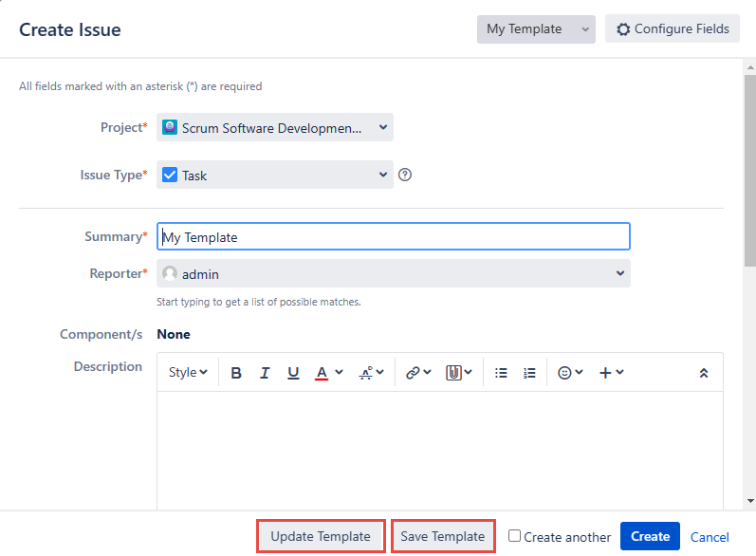Collapse the editor toolbar

[x=703, y=373]
